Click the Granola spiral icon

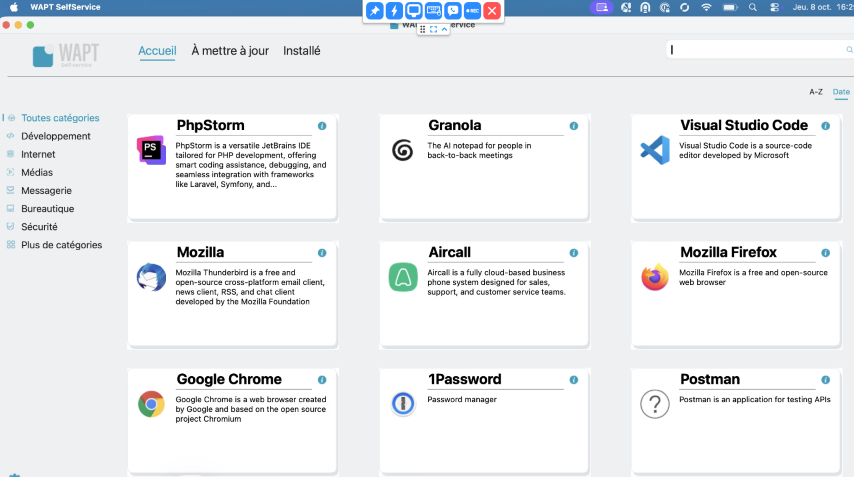[x=402, y=150]
